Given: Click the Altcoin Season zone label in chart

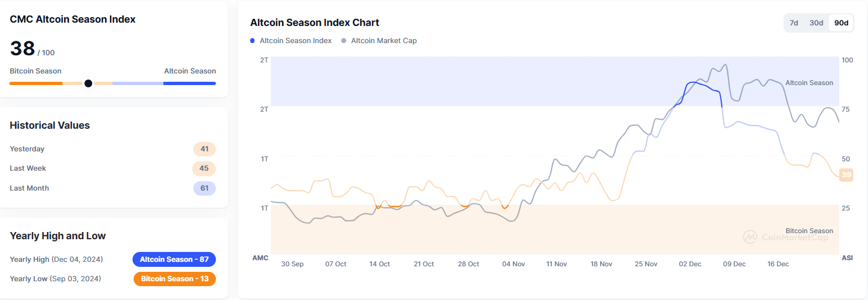Looking at the screenshot, I should tap(809, 83).
